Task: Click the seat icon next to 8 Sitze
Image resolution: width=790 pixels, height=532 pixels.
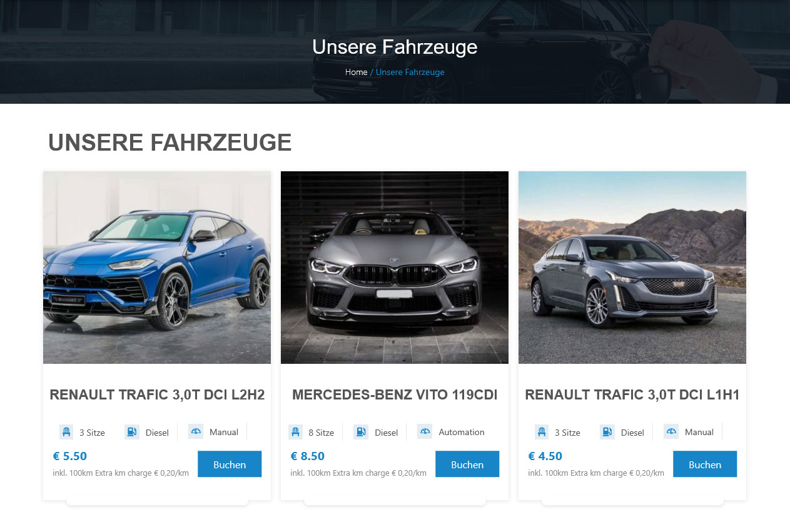Action: pos(295,432)
